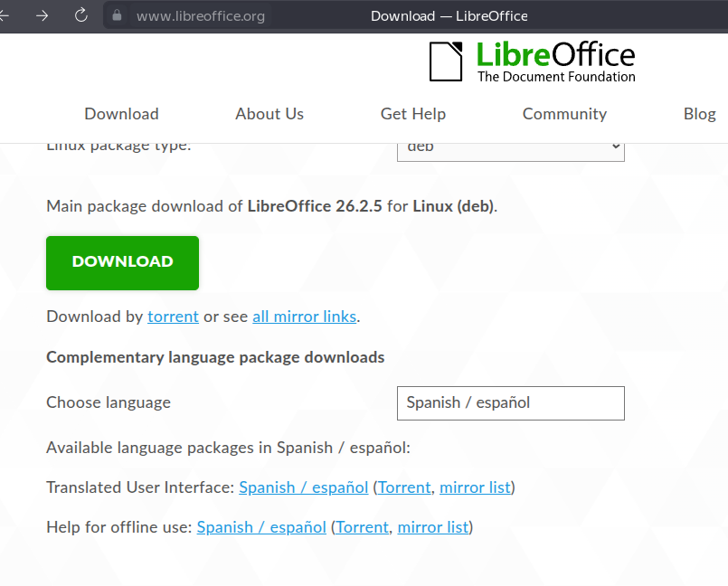Open the Download menu

(x=122, y=114)
